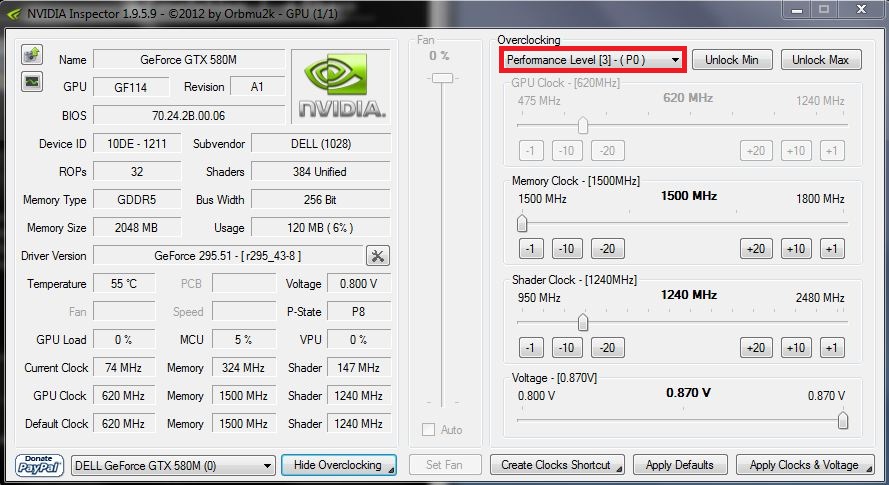
Task: Increase Shader Clock by 20 MHz
Action: [756, 347]
